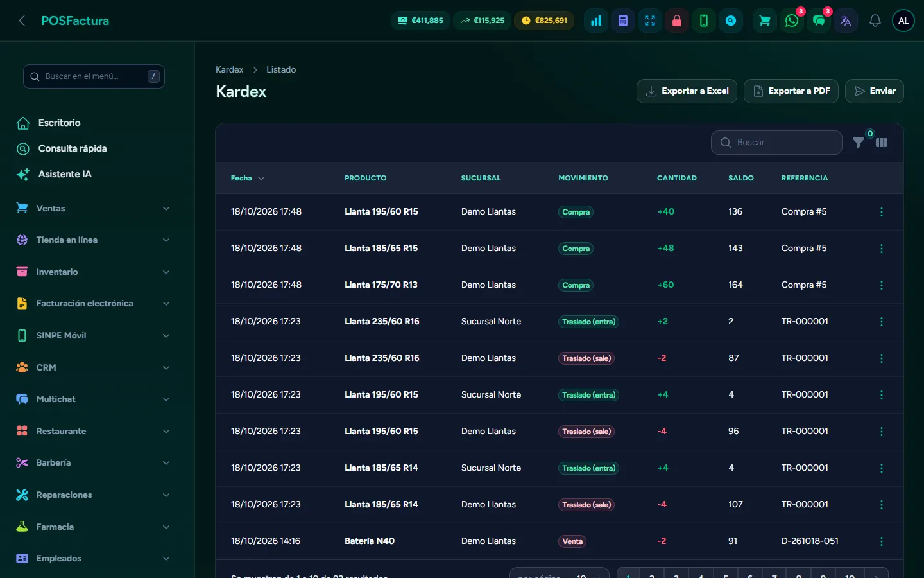
Task: Click the Enviar button
Action: [x=875, y=91]
